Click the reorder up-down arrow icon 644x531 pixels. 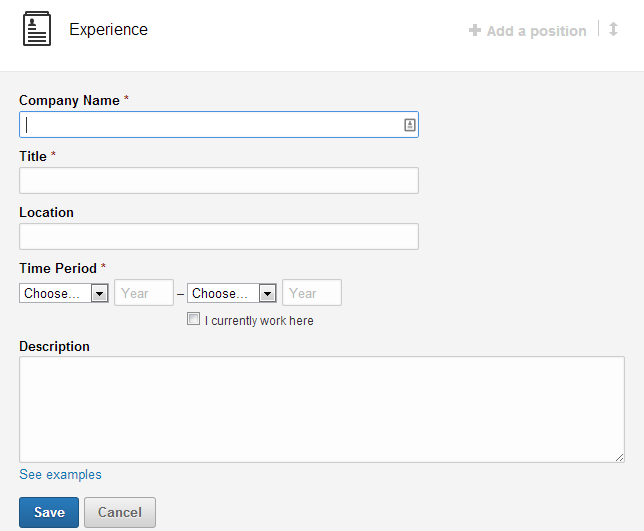[613, 29]
